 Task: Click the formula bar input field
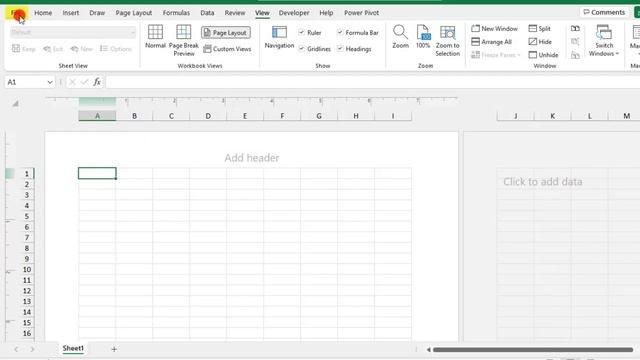point(372,82)
